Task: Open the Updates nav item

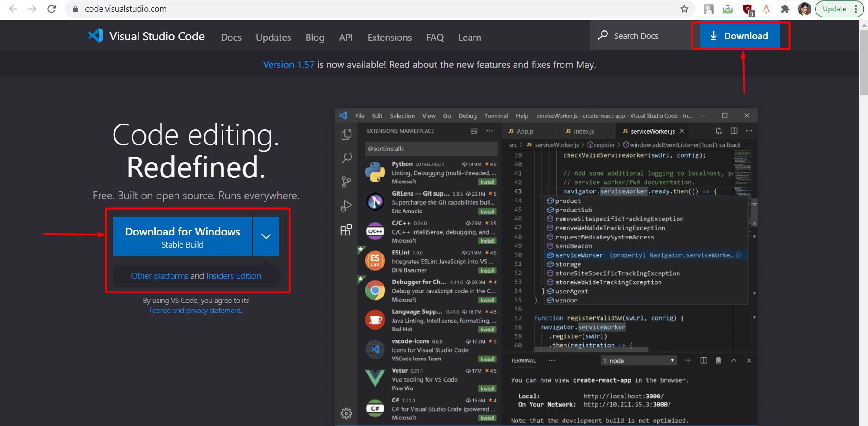Action: coord(273,37)
